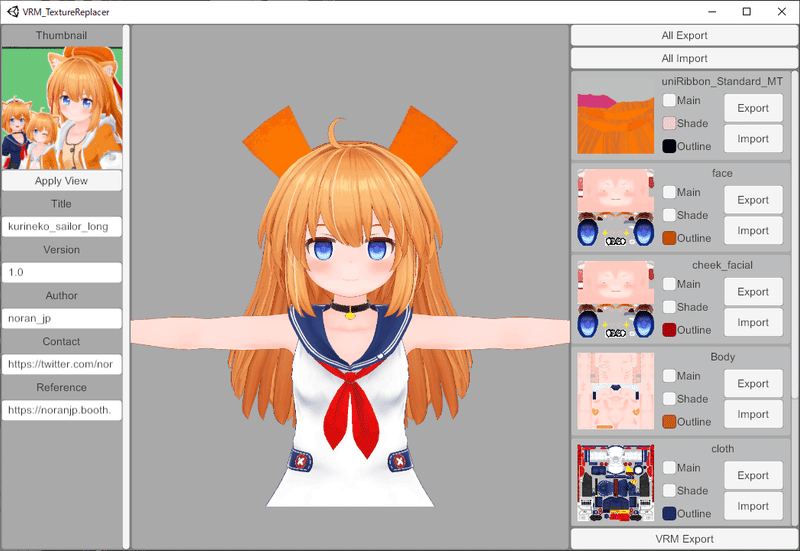
Task: Click the Body texture thumbnail
Action: [x=615, y=391]
